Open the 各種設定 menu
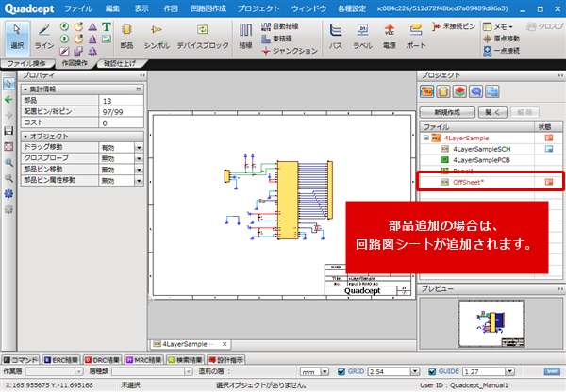Image resolution: width=566 pixels, height=392 pixels. 352,8
